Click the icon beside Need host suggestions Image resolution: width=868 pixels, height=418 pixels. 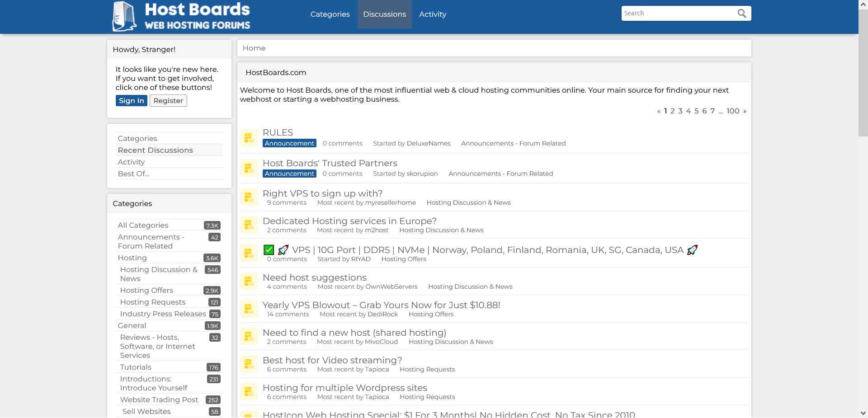[x=249, y=281]
